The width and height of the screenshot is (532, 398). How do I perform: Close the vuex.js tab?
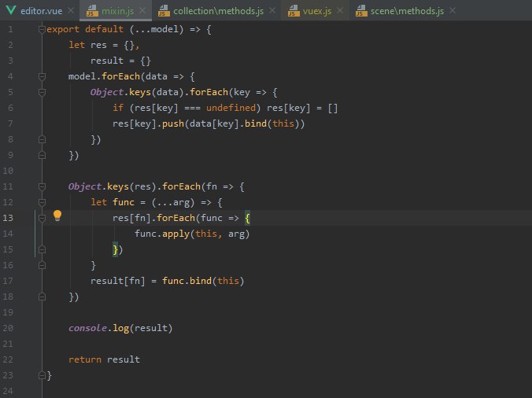pos(340,10)
